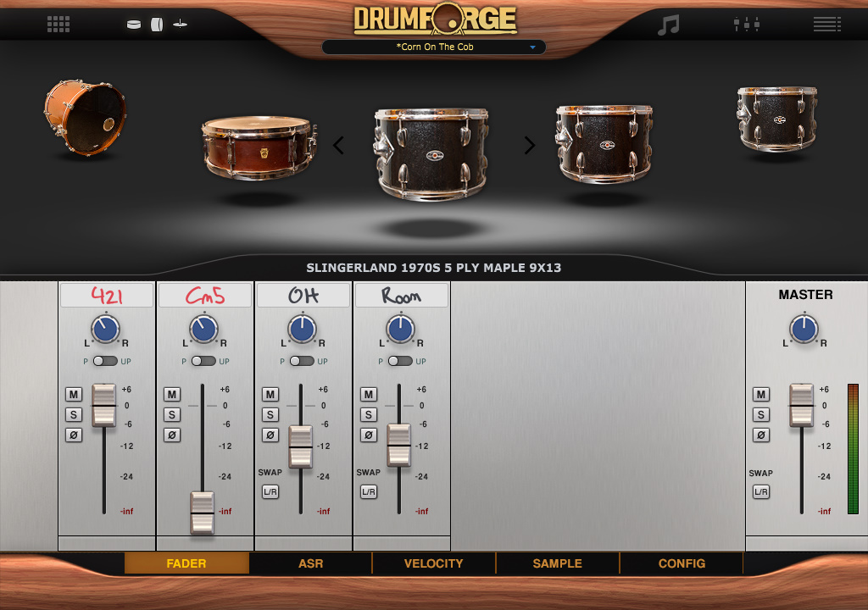
Task: Solo the Cm5 channel
Action: (x=172, y=414)
